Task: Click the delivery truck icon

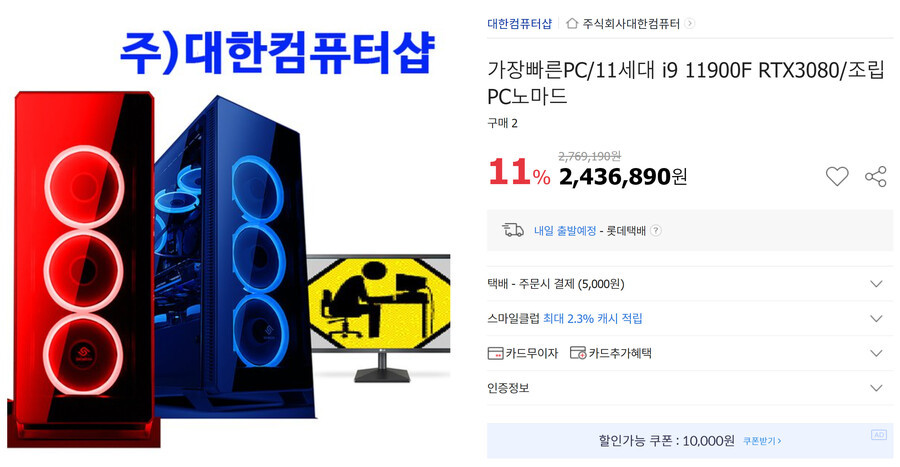Action: [x=513, y=230]
